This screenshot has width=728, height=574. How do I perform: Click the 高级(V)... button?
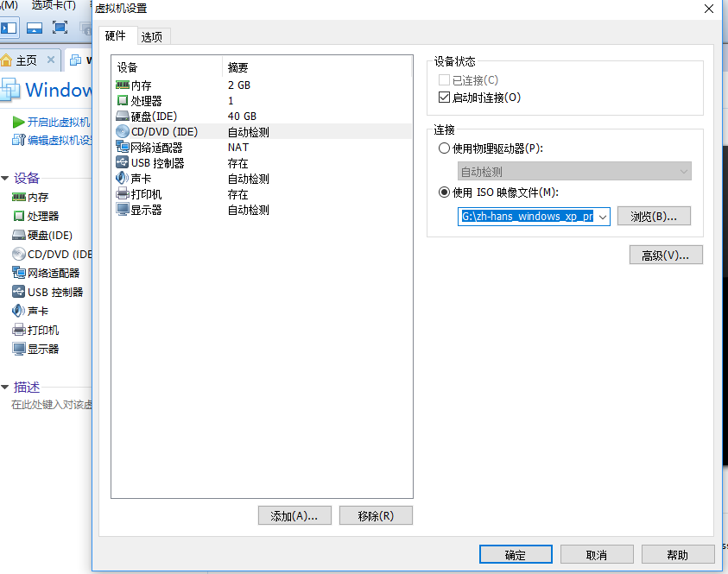pyautogui.click(x=666, y=255)
